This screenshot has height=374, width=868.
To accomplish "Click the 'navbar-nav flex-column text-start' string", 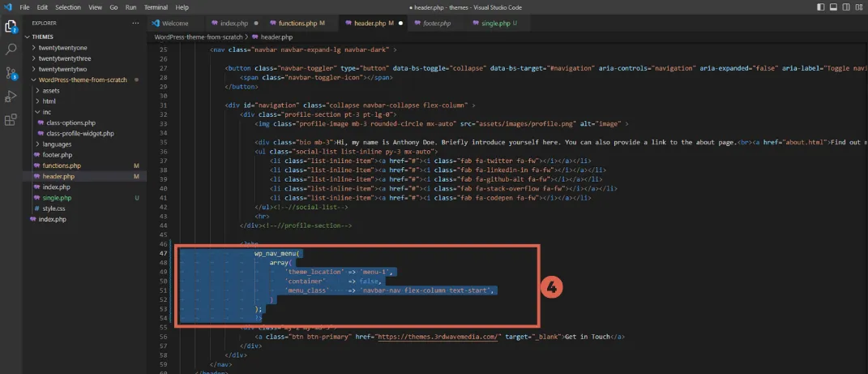I will [x=426, y=290].
